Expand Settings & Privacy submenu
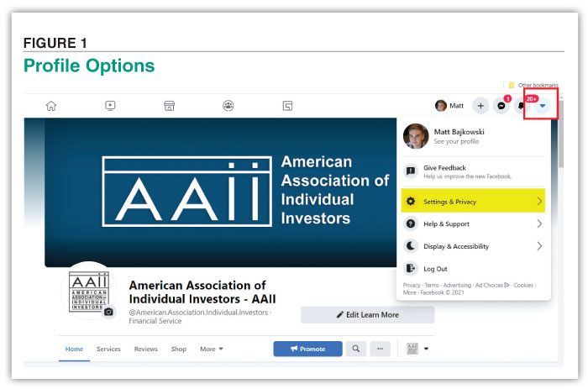This screenshot has width=588, height=389. click(473, 202)
